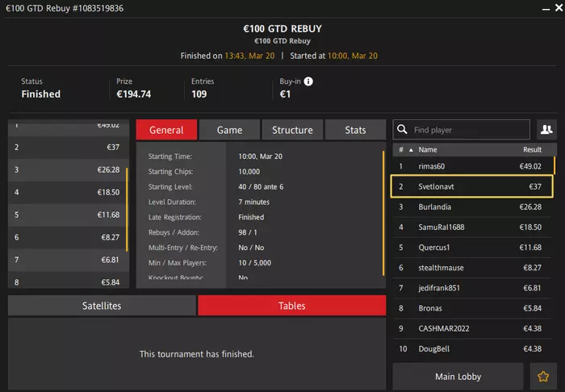The height and width of the screenshot is (392, 565).
Task: Select player rimas60 in the list
Action: 472,166
